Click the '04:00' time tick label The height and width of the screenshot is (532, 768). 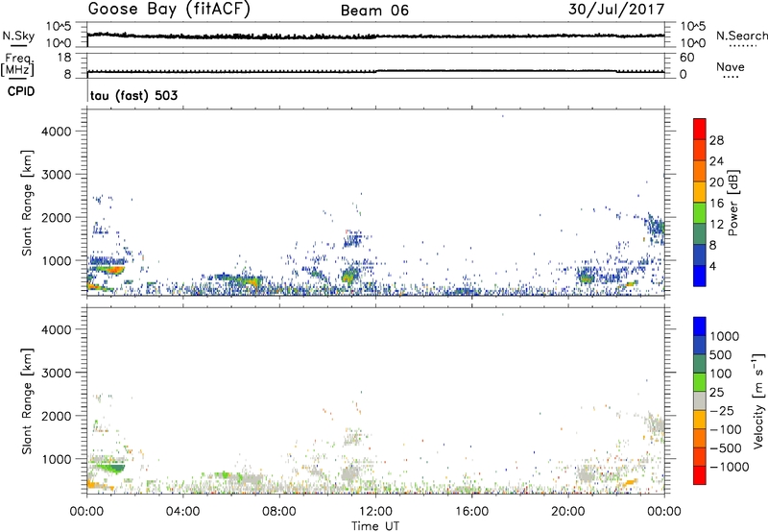(182, 512)
